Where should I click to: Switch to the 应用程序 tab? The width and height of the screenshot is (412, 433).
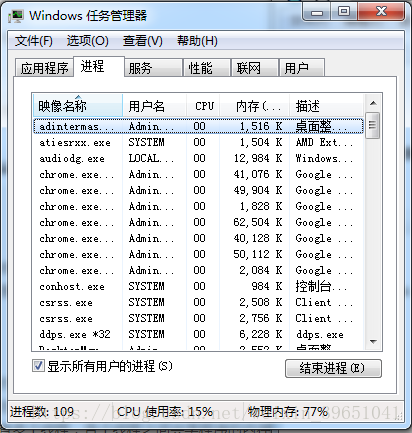44,68
